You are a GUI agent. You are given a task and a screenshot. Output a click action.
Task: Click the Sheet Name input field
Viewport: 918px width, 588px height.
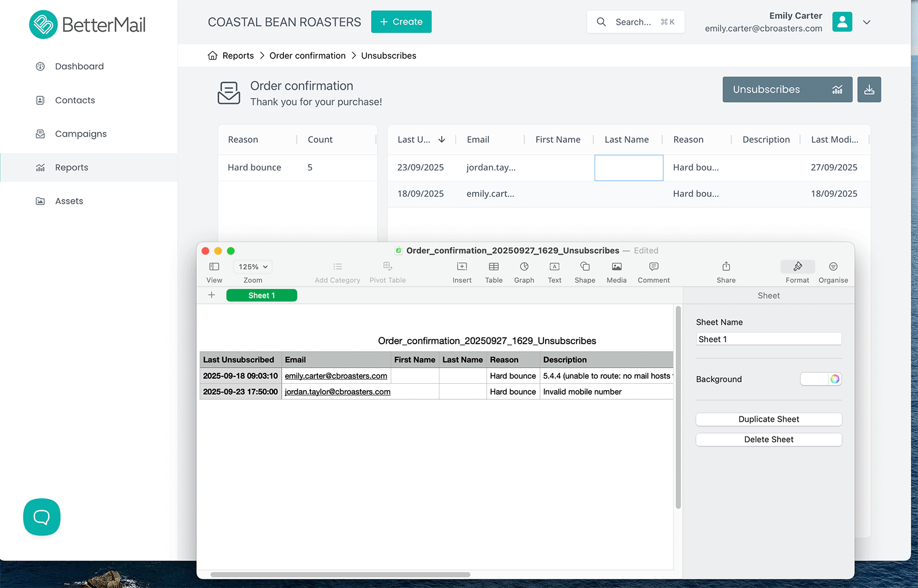tap(768, 339)
